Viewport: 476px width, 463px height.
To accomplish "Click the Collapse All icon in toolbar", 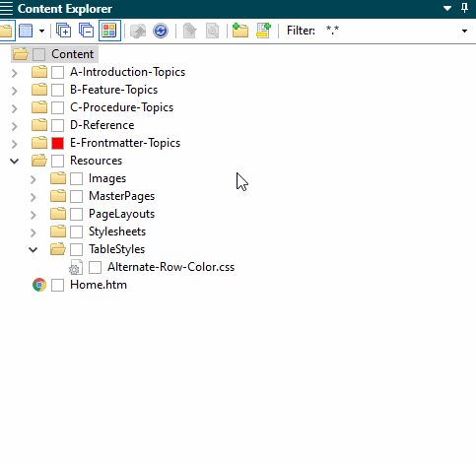I will [87, 31].
